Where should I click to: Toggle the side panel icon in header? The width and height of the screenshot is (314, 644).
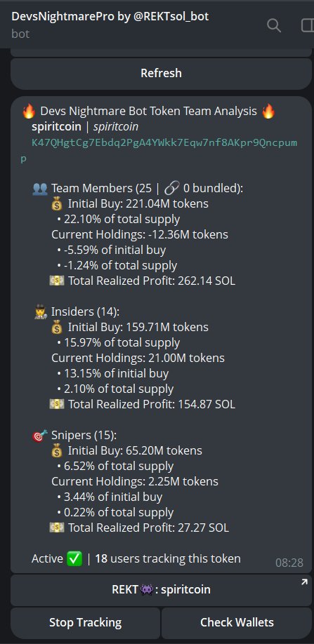pyautogui.click(x=308, y=25)
